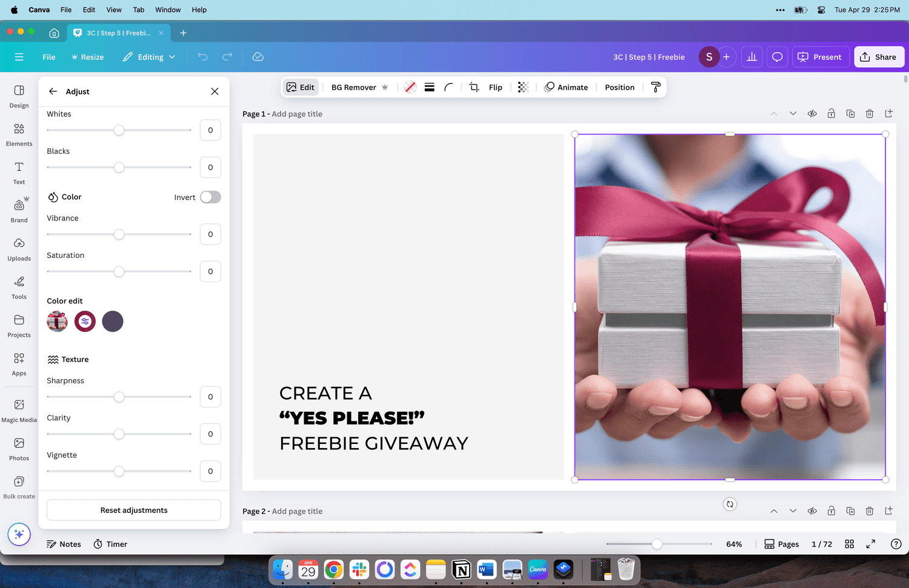Click the Undo arrow

click(x=202, y=57)
